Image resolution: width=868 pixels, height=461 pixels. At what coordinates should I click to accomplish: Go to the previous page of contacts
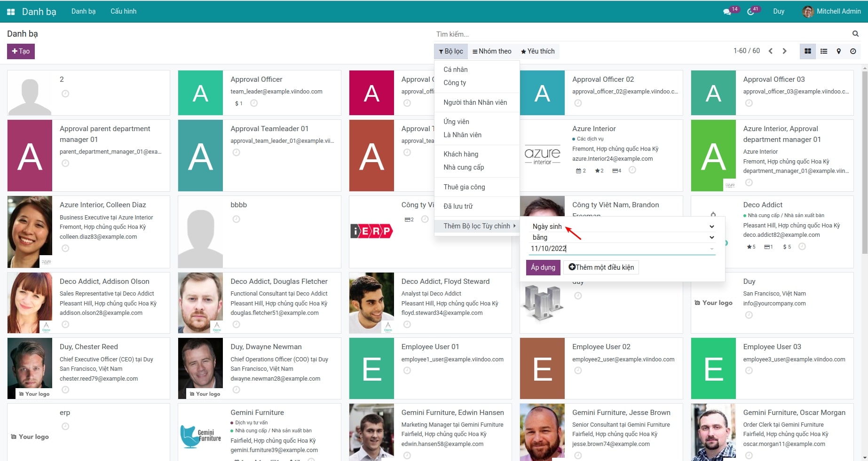coord(771,51)
